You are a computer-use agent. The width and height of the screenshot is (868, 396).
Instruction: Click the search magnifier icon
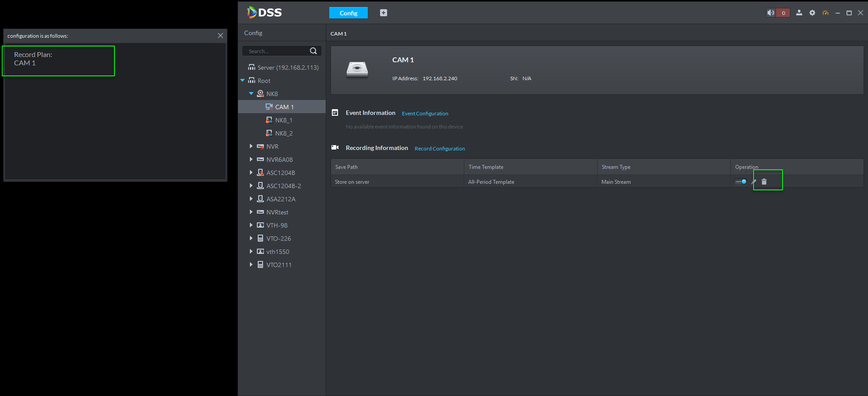(313, 51)
